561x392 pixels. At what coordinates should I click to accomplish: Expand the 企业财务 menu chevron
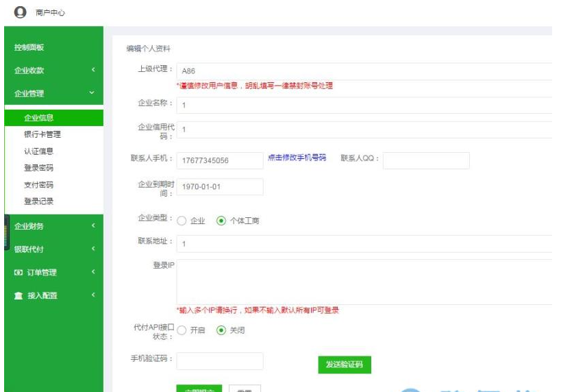92,226
